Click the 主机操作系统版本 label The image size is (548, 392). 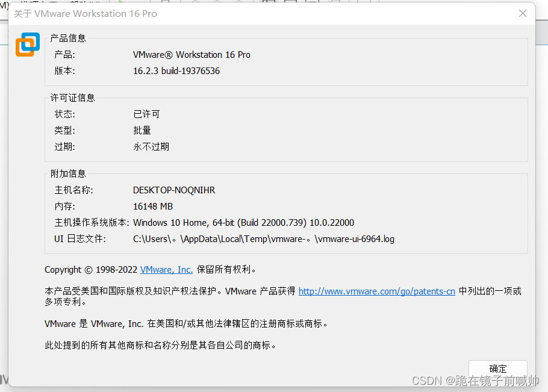pyautogui.click(x=92, y=223)
